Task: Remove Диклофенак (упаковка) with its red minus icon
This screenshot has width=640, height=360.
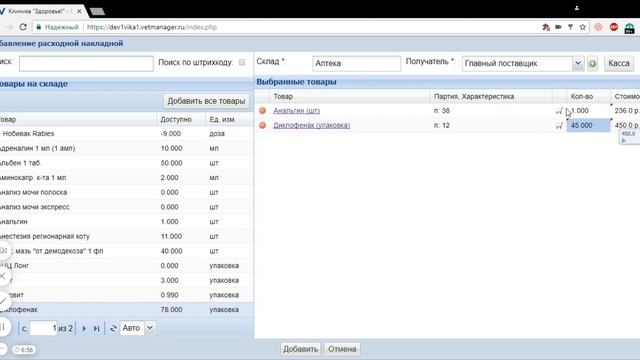Action: [x=262, y=125]
